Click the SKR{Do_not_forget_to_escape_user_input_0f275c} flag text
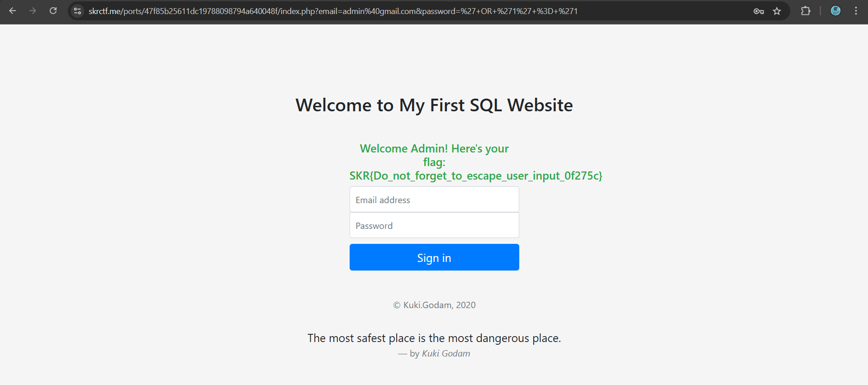The height and width of the screenshot is (385, 868). [x=476, y=176]
